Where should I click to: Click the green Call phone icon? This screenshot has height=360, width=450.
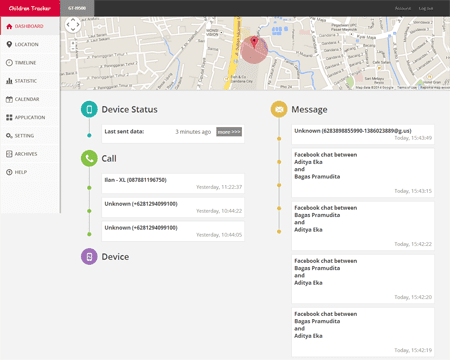click(x=89, y=158)
